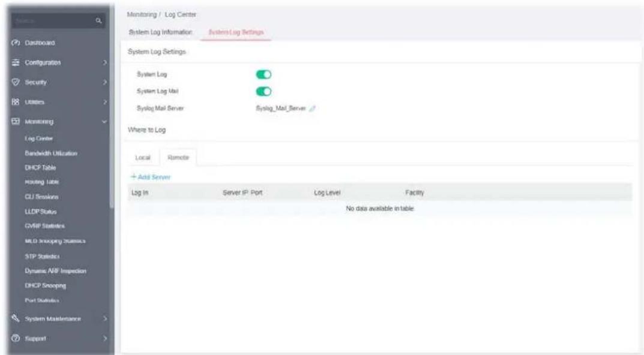This screenshot has height=355, width=644.
Task: Open the GVRP Statistics page
Action: [45, 225]
